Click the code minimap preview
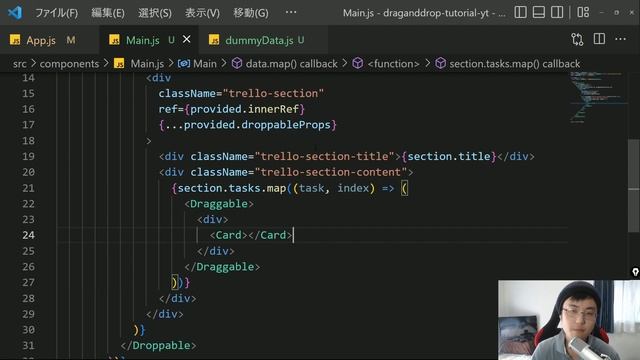Image resolution: width=640 pixels, height=360 pixels. (x=598, y=97)
